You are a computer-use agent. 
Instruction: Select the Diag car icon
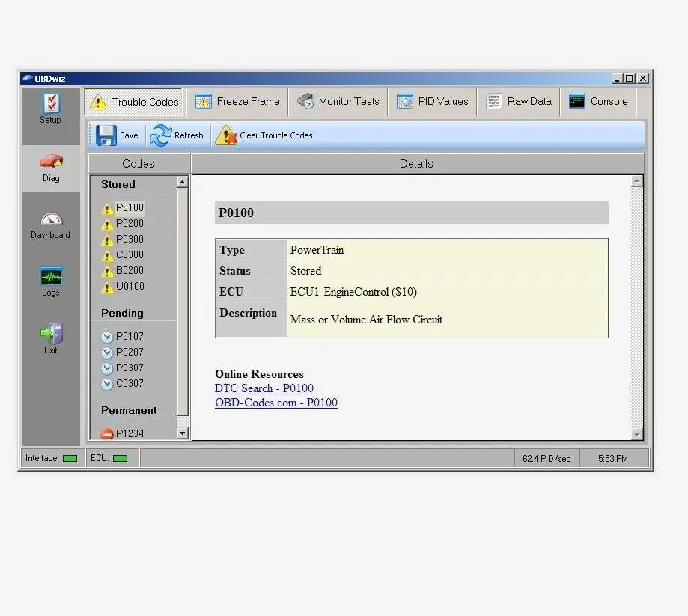coord(52,161)
